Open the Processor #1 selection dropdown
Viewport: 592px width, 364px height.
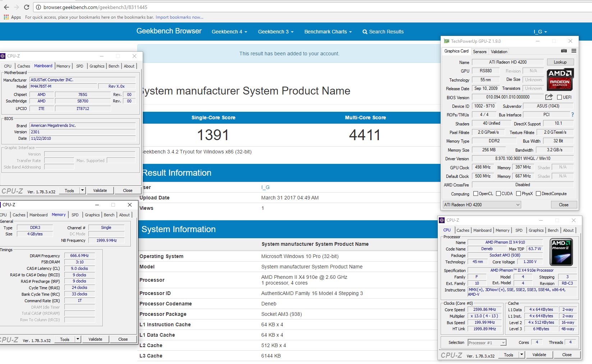pos(487,343)
